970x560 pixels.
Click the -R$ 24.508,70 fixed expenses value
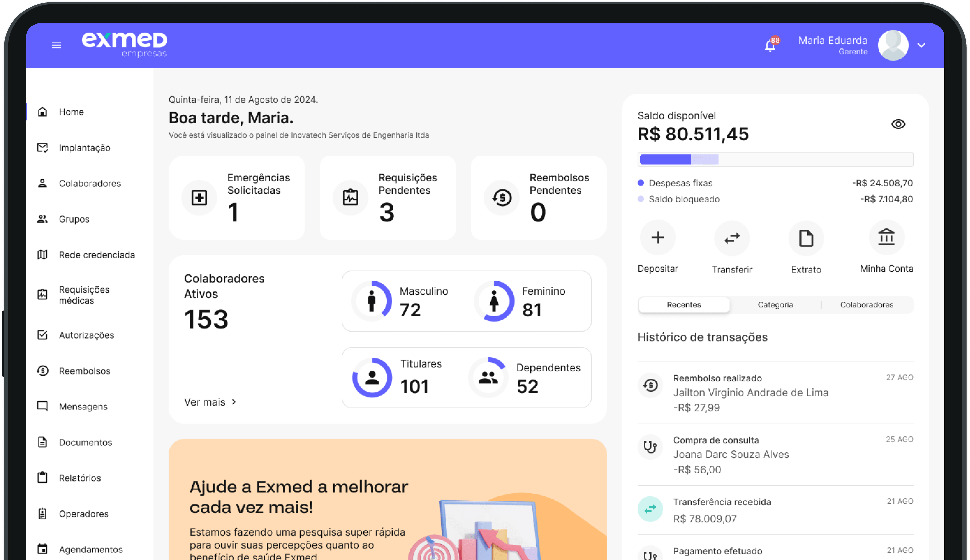(x=882, y=183)
